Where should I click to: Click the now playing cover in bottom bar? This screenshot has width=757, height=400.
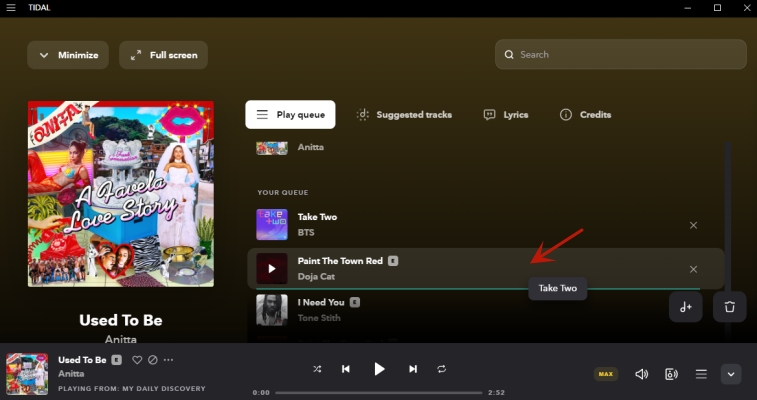pos(27,374)
